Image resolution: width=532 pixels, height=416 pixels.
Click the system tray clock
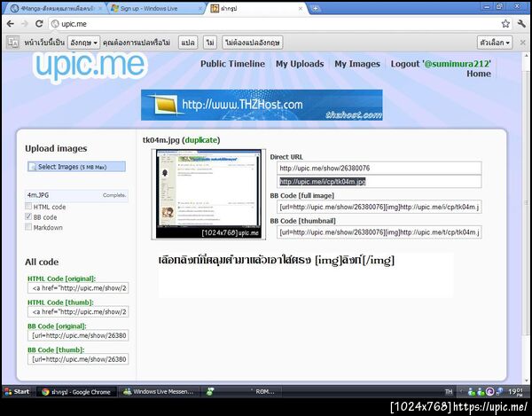point(515,392)
